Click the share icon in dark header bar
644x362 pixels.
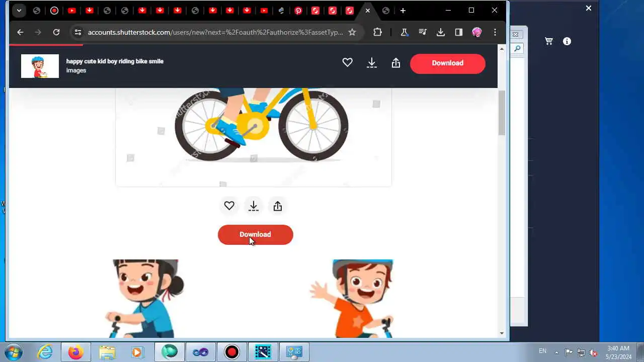[396, 62]
